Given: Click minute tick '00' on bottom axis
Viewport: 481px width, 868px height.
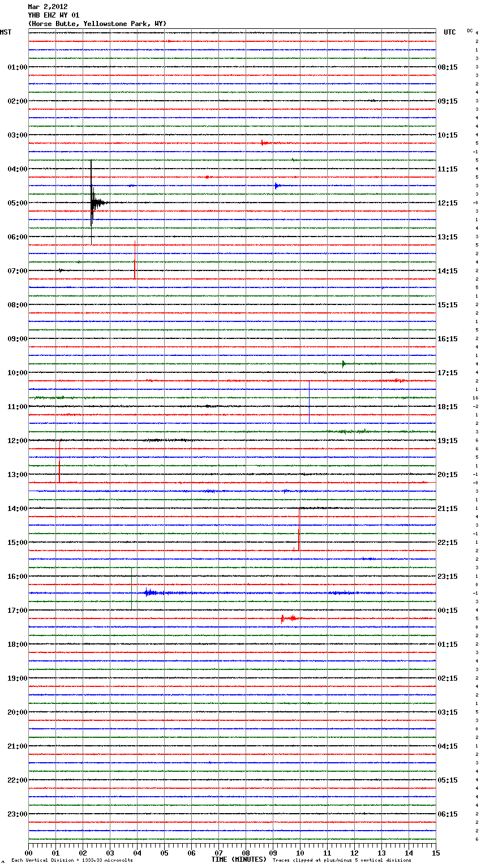Looking at the screenshot, I should coord(29,853).
